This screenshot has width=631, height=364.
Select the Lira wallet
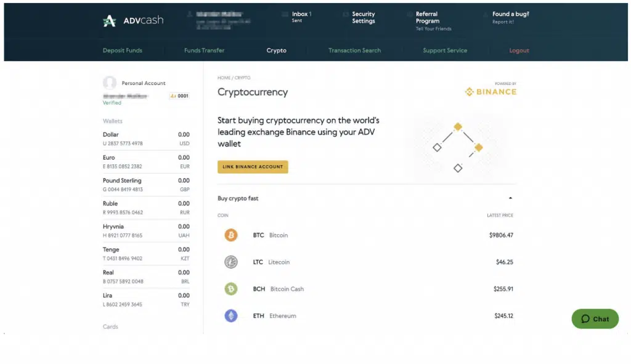point(146,299)
